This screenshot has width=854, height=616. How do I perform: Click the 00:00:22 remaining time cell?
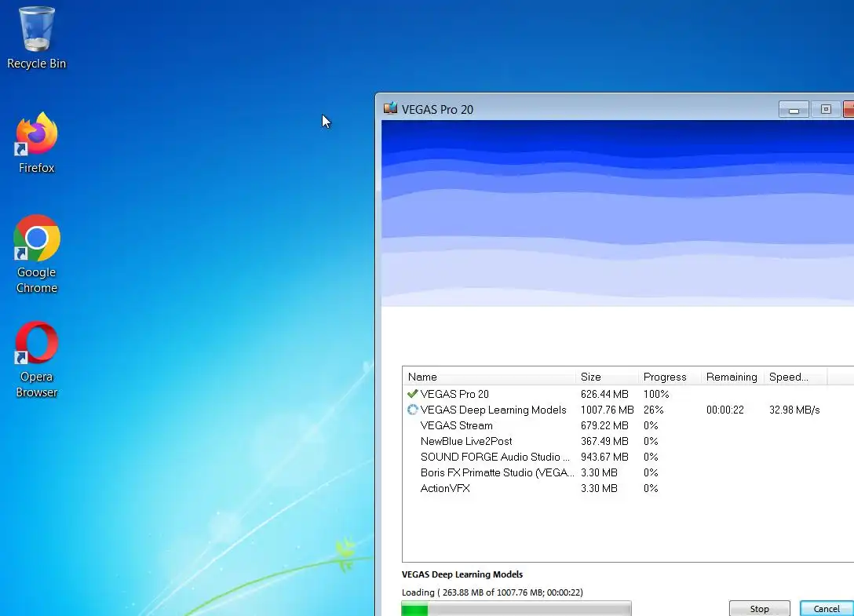[x=725, y=410]
